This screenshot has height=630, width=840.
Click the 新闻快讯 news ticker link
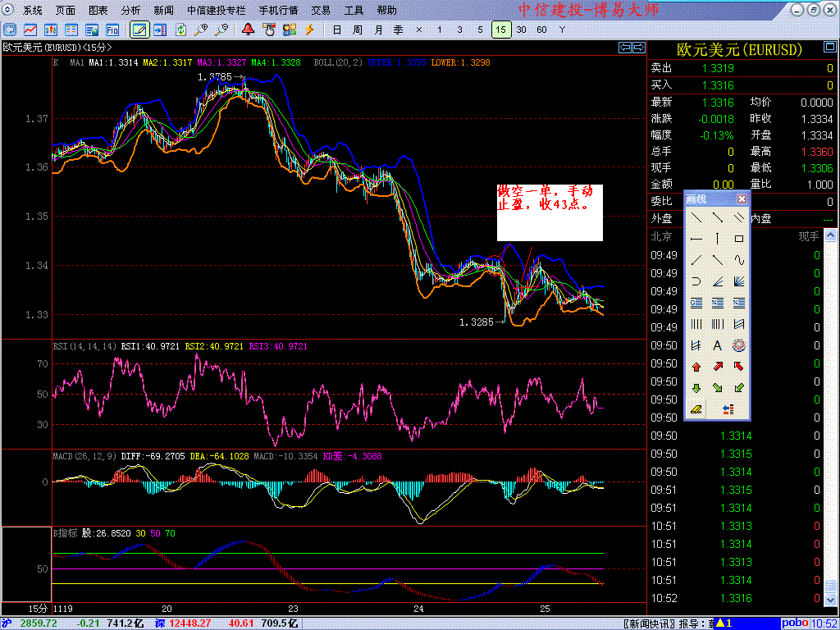click(x=650, y=623)
